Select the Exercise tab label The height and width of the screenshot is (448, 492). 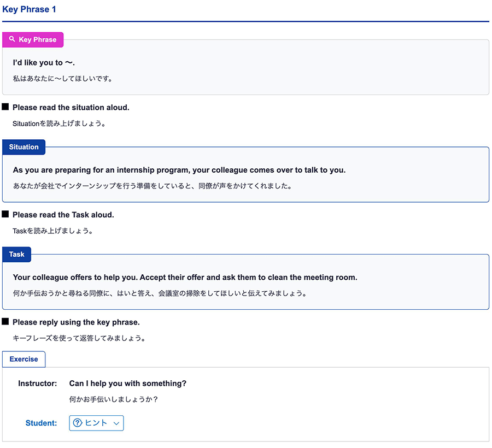(x=24, y=359)
